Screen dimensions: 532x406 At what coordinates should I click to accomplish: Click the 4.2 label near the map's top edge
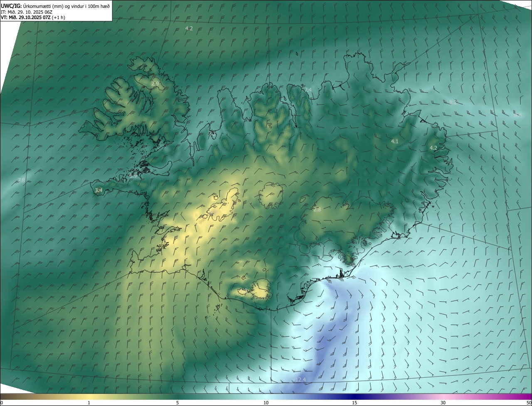(189, 28)
